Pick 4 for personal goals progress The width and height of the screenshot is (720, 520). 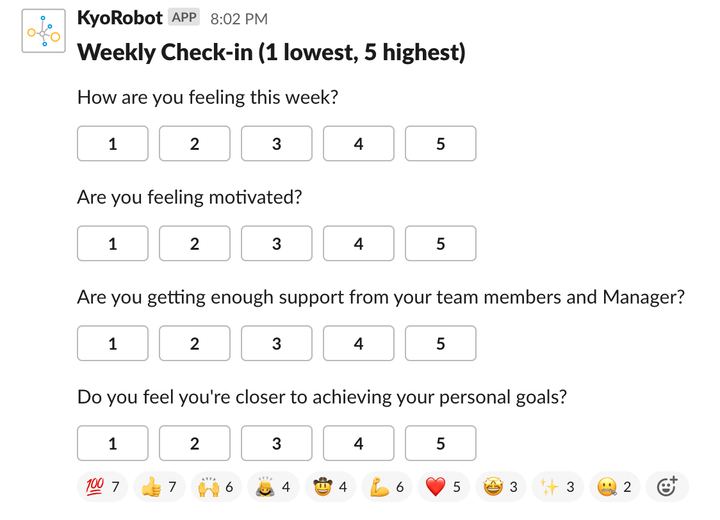coord(358,444)
